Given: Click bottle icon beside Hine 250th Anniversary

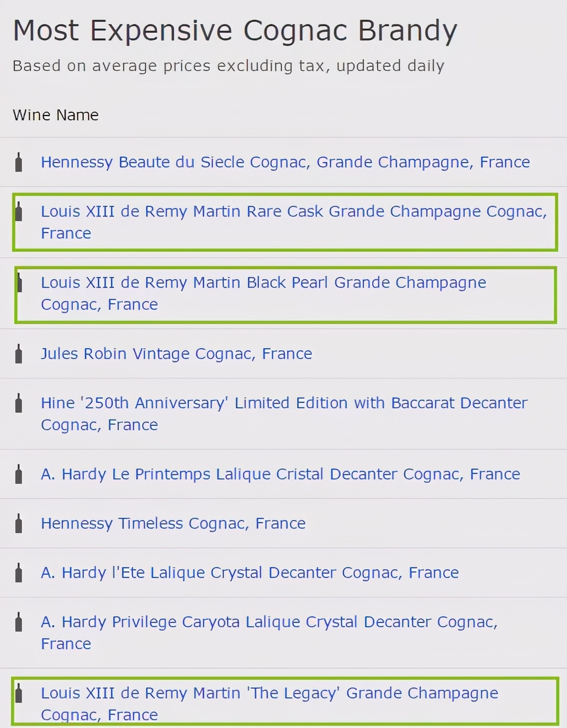Looking at the screenshot, I should click(19, 403).
